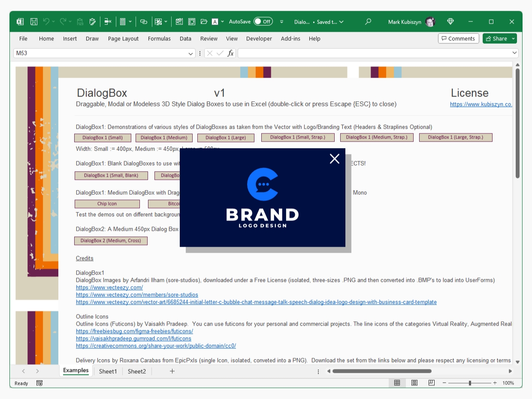Click the link/hyperlink chain icon in toolbar
The image size is (532, 399).
click(144, 21)
